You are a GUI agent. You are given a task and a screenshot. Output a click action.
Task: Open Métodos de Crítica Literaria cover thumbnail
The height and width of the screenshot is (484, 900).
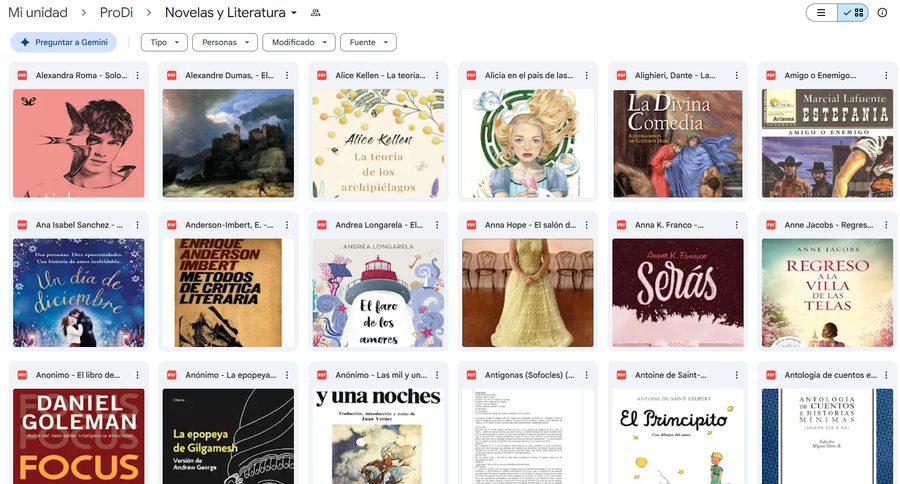[x=228, y=293]
